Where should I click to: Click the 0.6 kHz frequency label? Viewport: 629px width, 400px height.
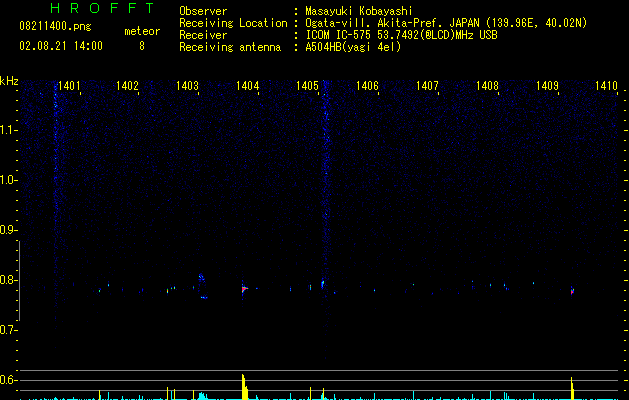point(8,380)
